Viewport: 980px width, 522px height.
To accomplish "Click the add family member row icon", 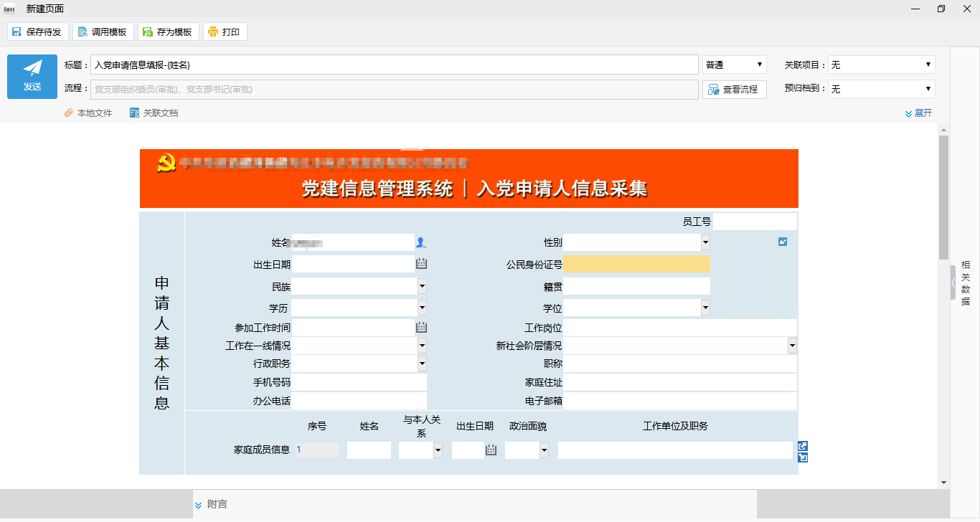I will 802,446.
